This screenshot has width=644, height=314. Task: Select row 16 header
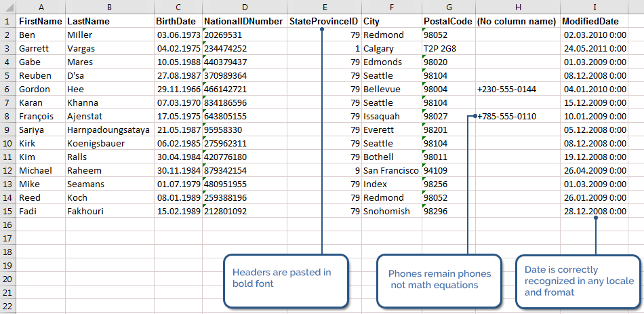tap(8, 224)
